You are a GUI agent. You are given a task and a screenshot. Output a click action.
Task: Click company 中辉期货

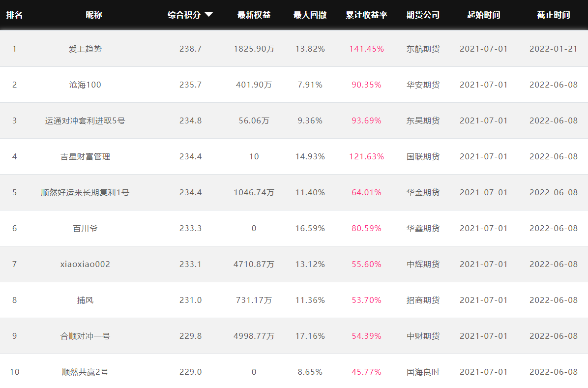[423, 264]
